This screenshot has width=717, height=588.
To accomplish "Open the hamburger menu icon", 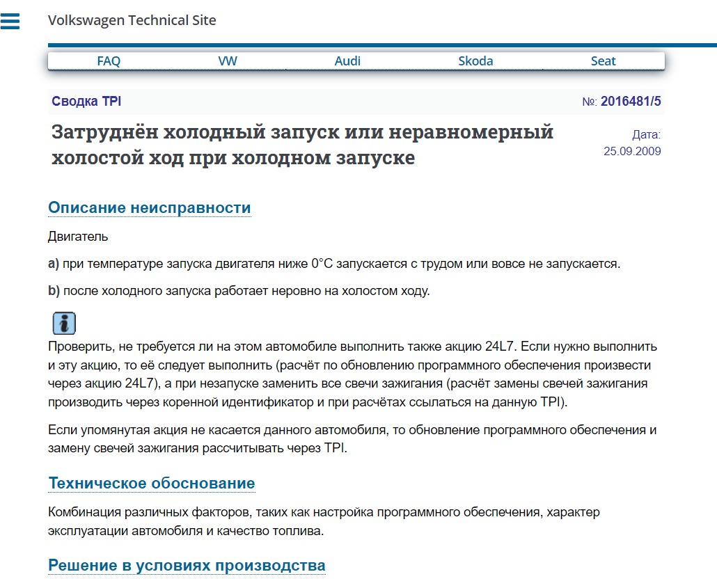I will pos(10,21).
